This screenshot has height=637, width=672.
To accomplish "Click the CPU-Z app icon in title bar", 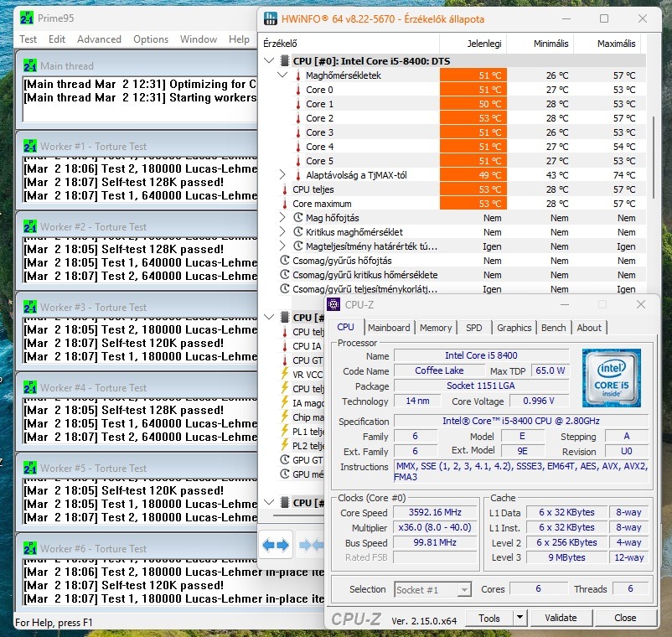I will tap(333, 304).
